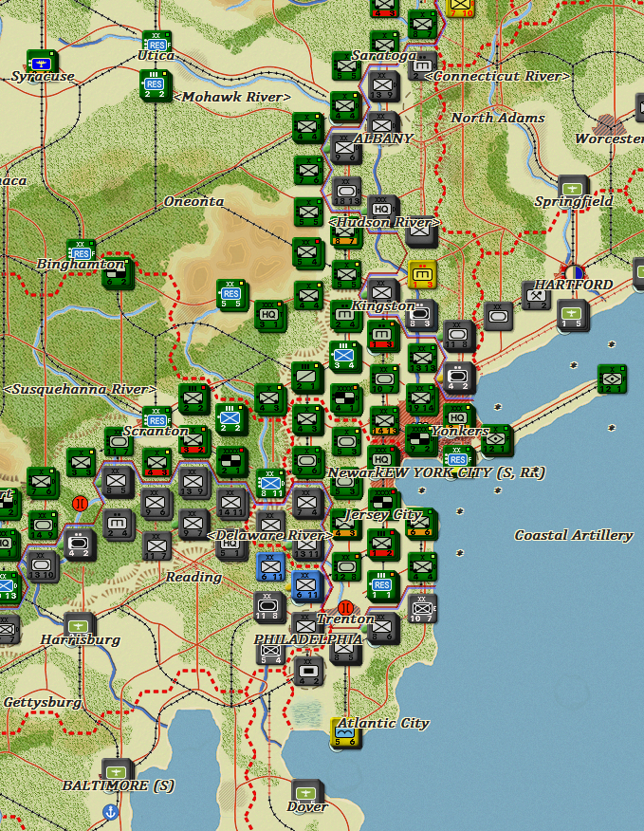Select the RES counter above Binghamton

pyautogui.click(x=81, y=250)
